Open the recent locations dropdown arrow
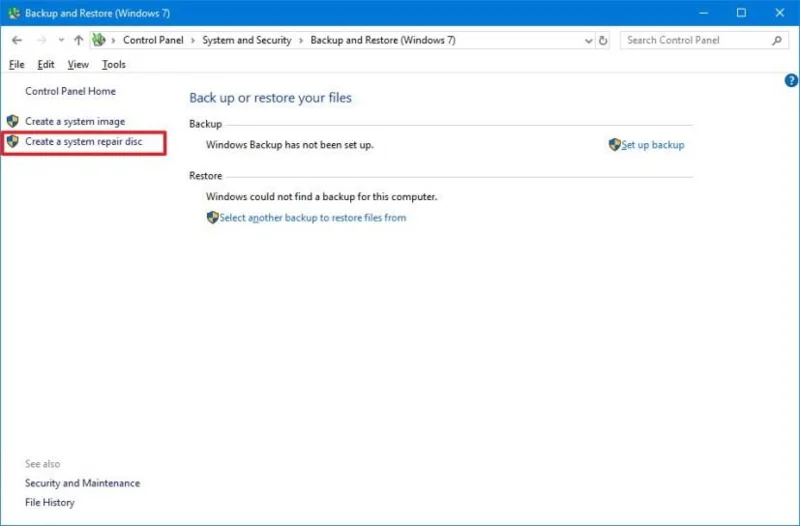 coord(61,40)
